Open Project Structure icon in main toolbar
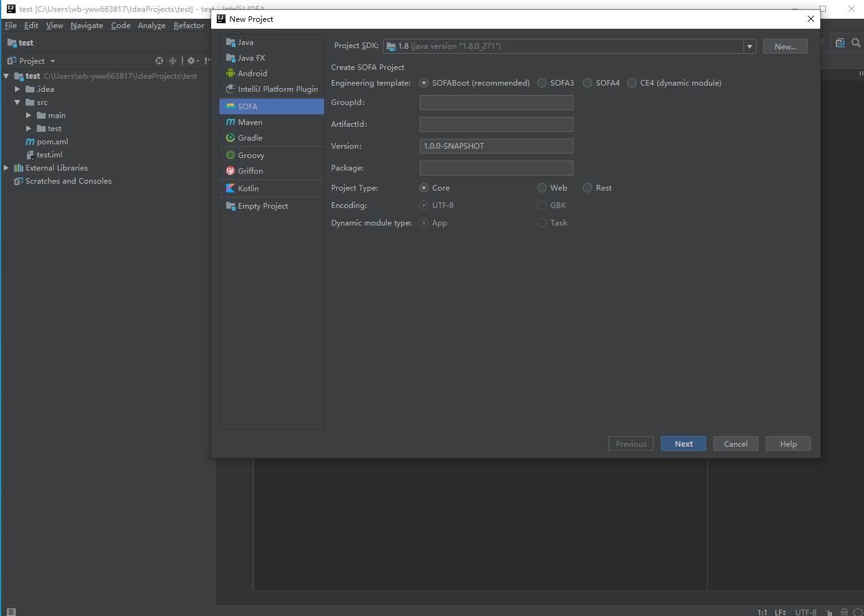The height and width of the screenshot is (616, 864). (840, 43)
